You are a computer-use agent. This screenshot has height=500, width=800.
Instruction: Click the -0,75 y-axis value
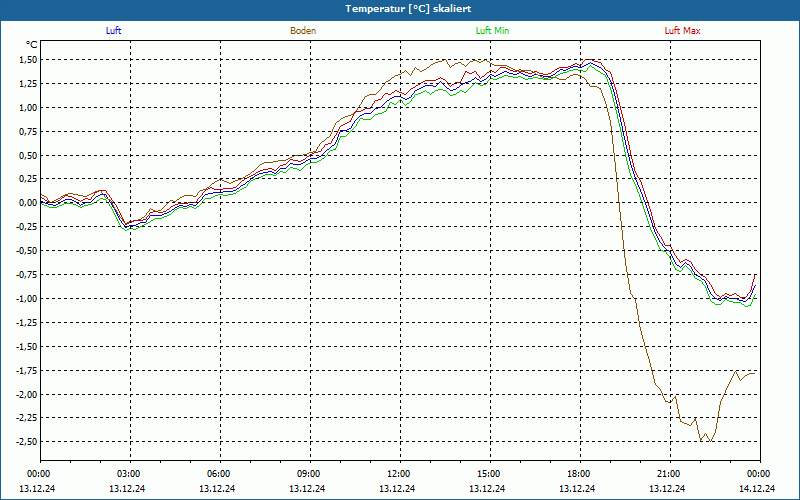click(x=27, y=275)
